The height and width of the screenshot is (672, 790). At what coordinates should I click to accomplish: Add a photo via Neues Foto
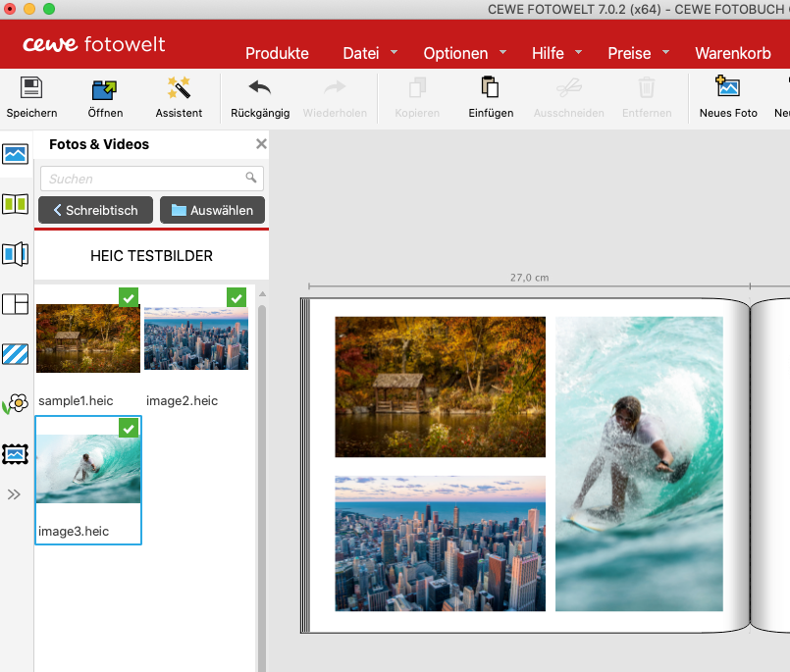click(728, 89)
